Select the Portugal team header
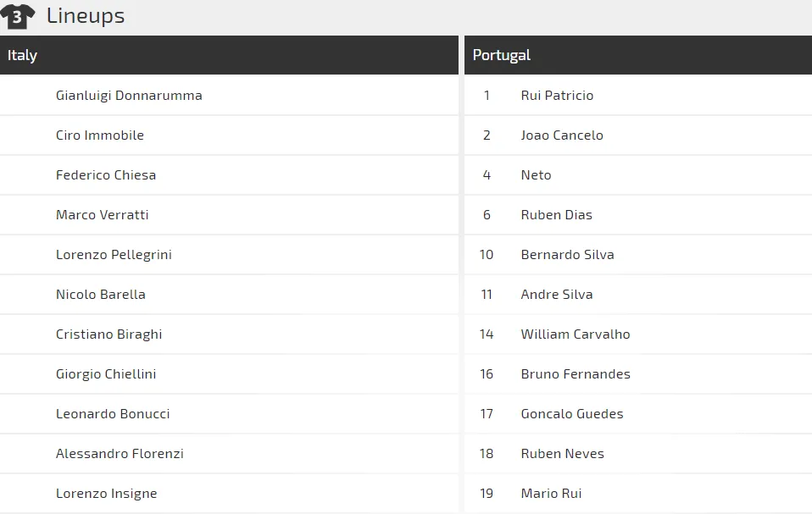This screenshot has width=812, height=514. tap(502, 55)
